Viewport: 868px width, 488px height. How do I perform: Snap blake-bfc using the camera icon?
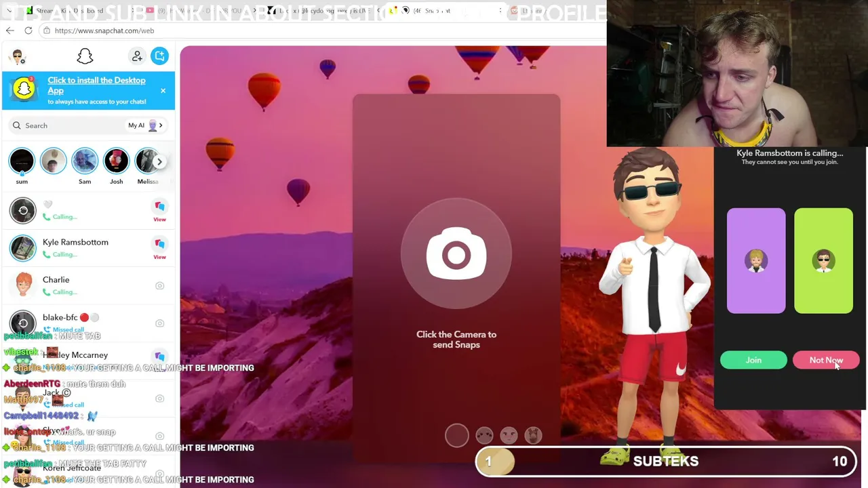[159, 323]
